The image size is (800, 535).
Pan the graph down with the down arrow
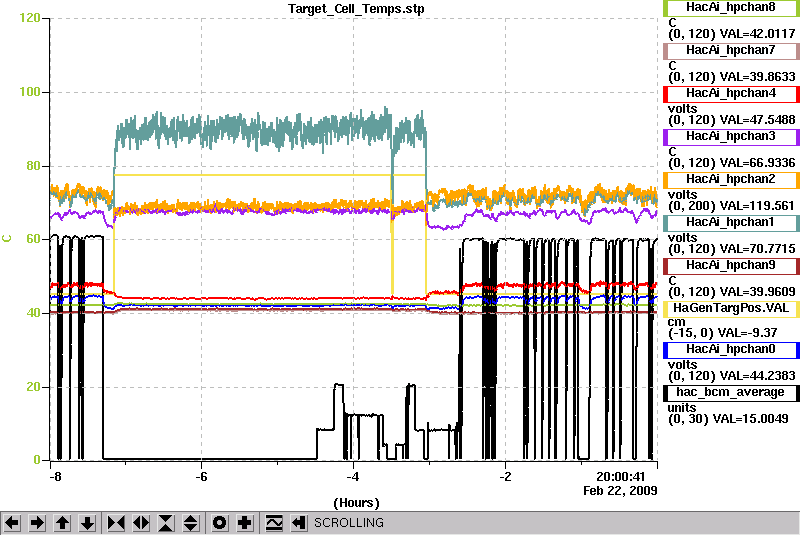click(x=87, y=523)
